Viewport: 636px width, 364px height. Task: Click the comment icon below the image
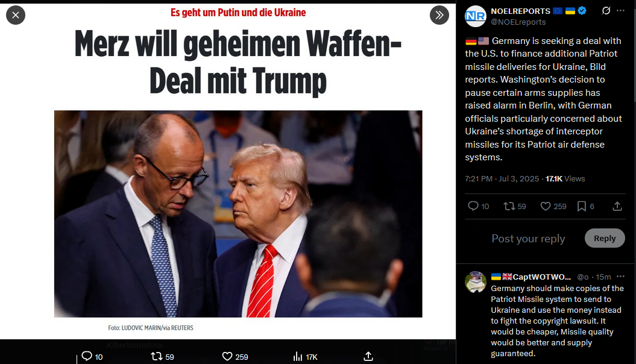(x=87, y=356)
